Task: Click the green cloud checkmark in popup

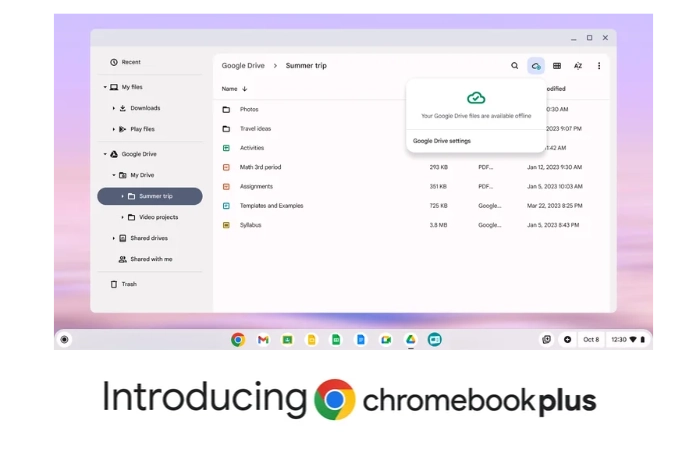Action: (x=476, y=98)
